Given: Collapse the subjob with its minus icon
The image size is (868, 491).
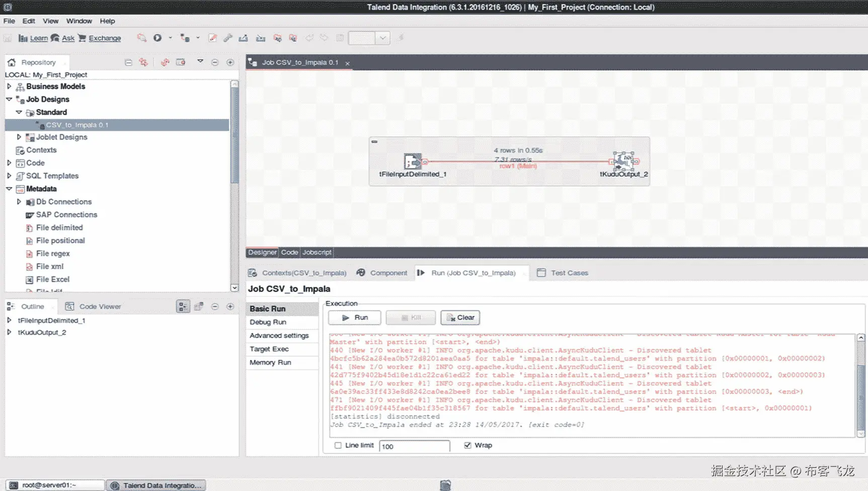Looking at the screenshot, I should (374, 142).
